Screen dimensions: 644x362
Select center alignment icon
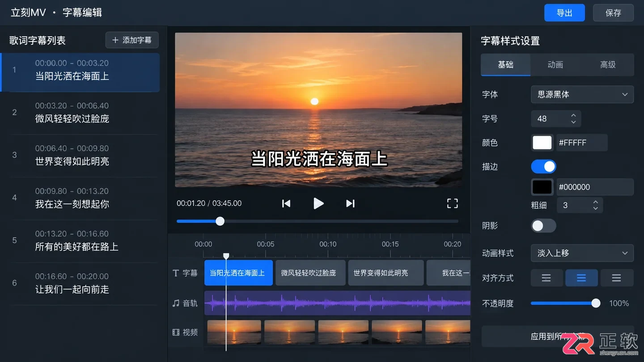click(x=581, y=278)
